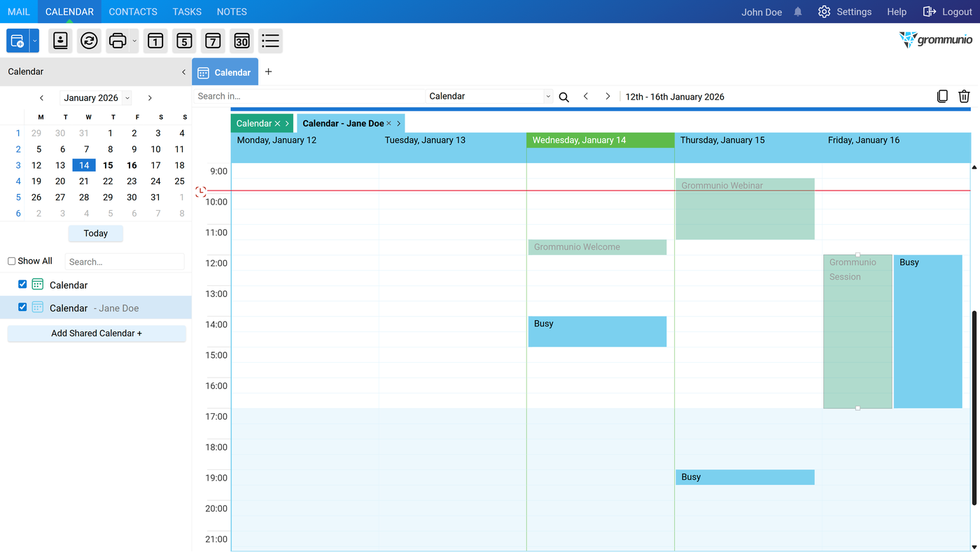Select January 23 in mini calendar
The image size is (980, 552).
pos(132,181)
